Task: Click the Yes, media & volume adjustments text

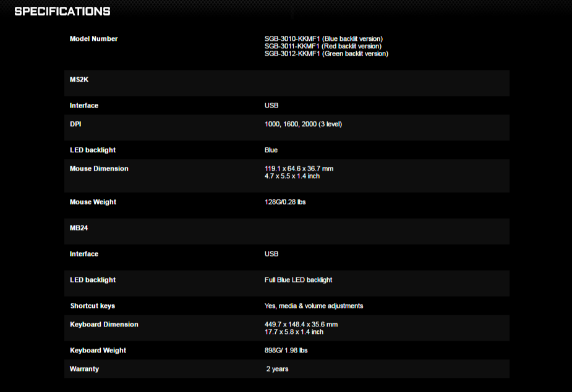Action: [x=314, y=306]
